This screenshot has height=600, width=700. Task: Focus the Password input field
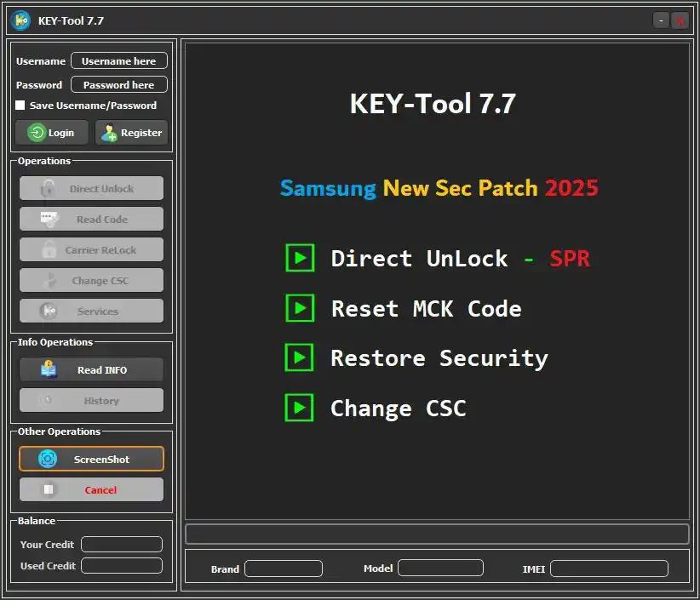[x=119, y=85]
